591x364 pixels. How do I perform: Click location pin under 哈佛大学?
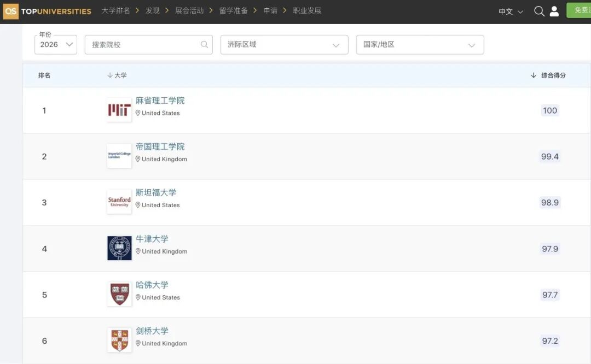tap(138, 297)
